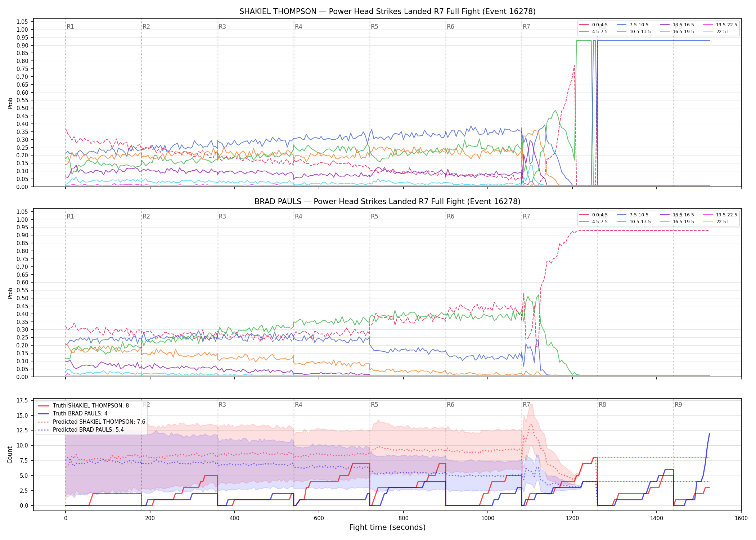Click the '1000' x-axis tick label
Viewport: 756px width, 540px height.
[x=488, y=518]
